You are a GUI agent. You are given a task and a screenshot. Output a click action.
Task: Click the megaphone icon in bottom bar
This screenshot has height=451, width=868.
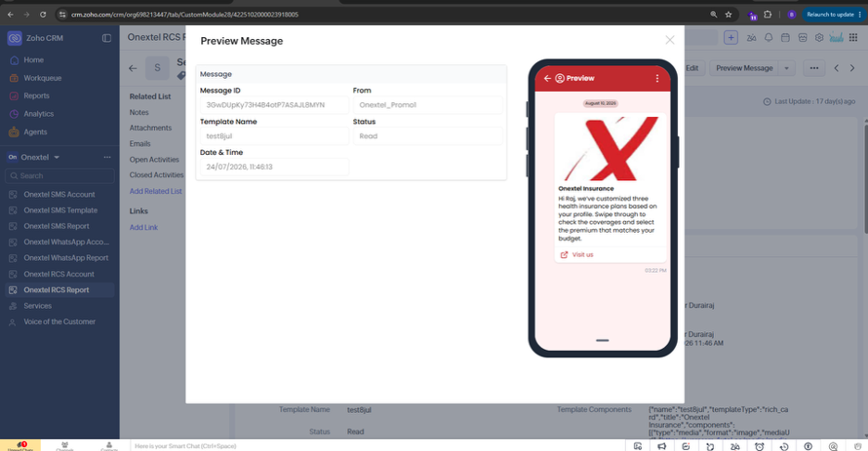coord(661,446)
